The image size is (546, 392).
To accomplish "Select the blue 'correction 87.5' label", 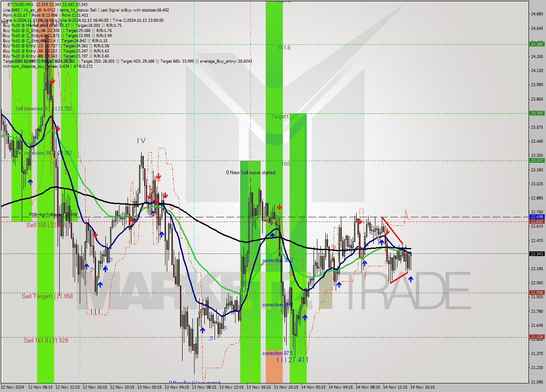I will [x=277, y=353].
